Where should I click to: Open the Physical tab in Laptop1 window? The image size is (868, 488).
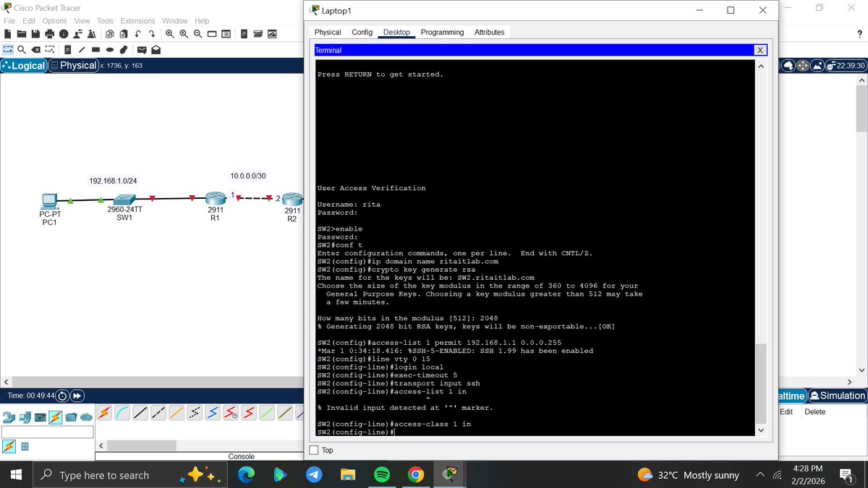point(328,33)
